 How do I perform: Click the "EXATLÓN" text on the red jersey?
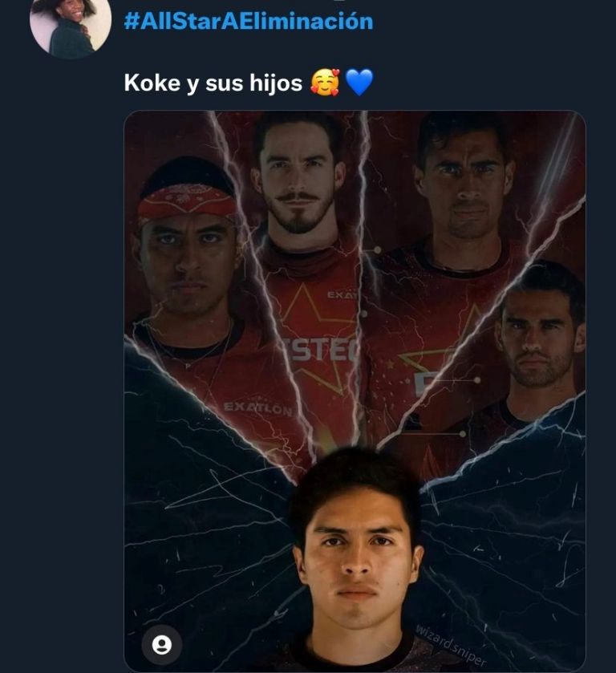[258, 407]
